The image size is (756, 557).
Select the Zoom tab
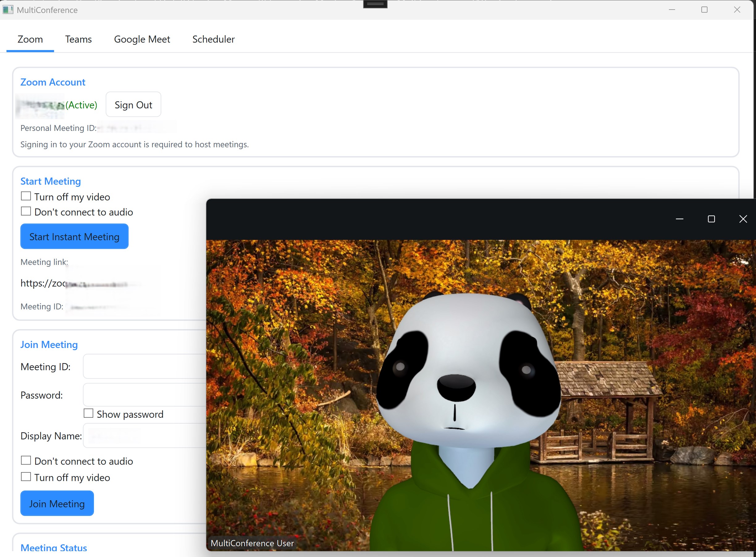pyautogui.click(x=30, y=39)
